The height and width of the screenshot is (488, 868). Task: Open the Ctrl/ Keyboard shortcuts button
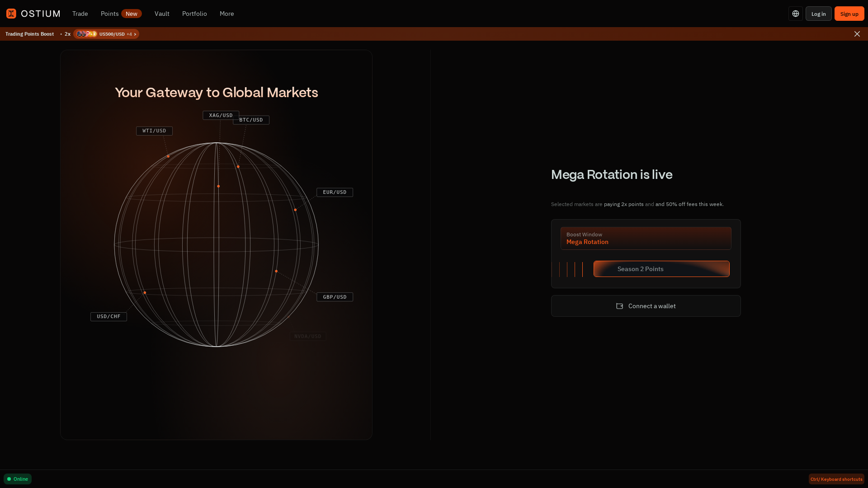pos(836,479)
